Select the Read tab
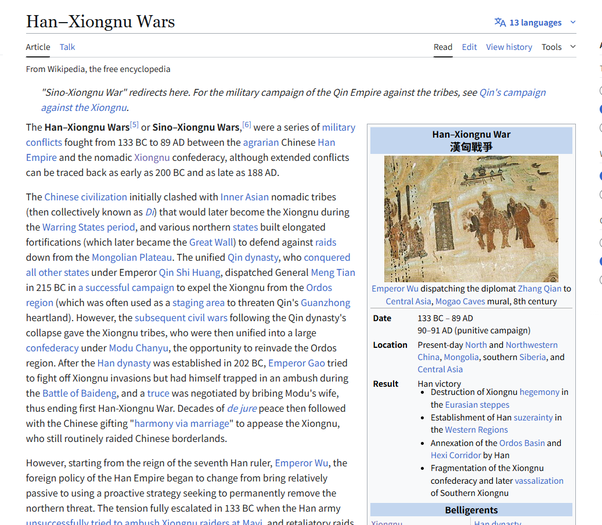The width and height of the screenshot is (602, 525). click(x=443, y=47)
